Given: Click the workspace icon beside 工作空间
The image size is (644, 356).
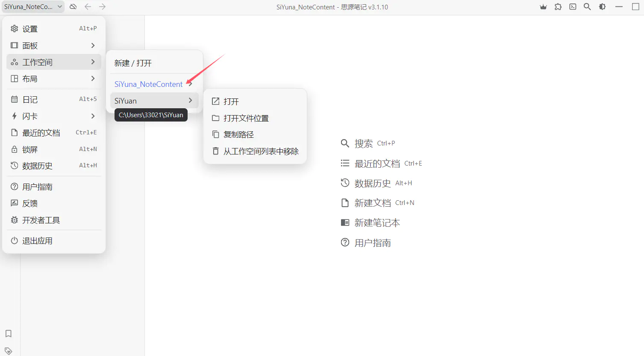Looking at the screenshot, I should [15, 62].
